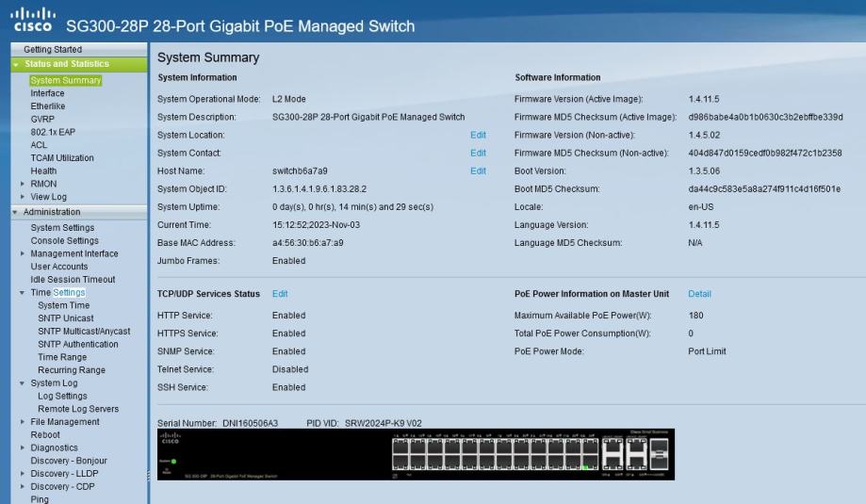The width and height of the screenshot is (866, 504).
Task: Edit the System Location field
Action: 478,135
